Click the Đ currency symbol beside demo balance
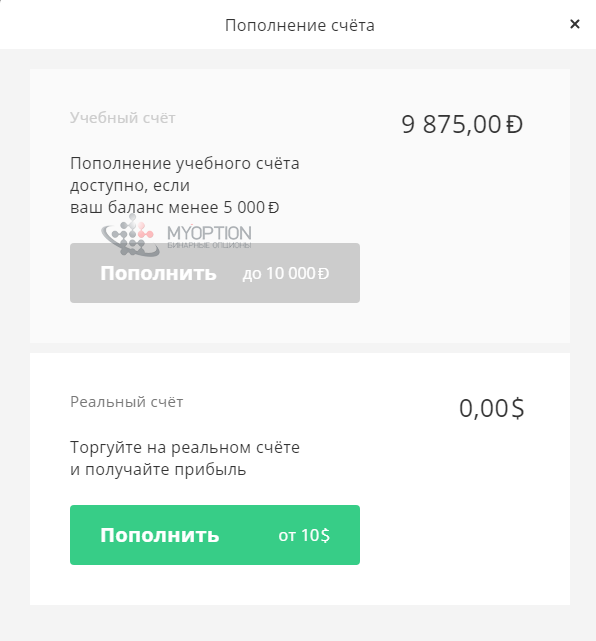The height and width of the screenshot is (641, 596). pos(515,124)
